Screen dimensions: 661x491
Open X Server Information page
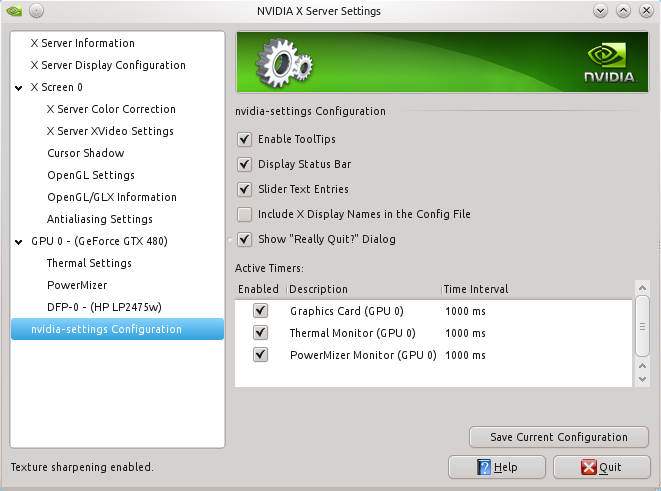tap(83, 43)
